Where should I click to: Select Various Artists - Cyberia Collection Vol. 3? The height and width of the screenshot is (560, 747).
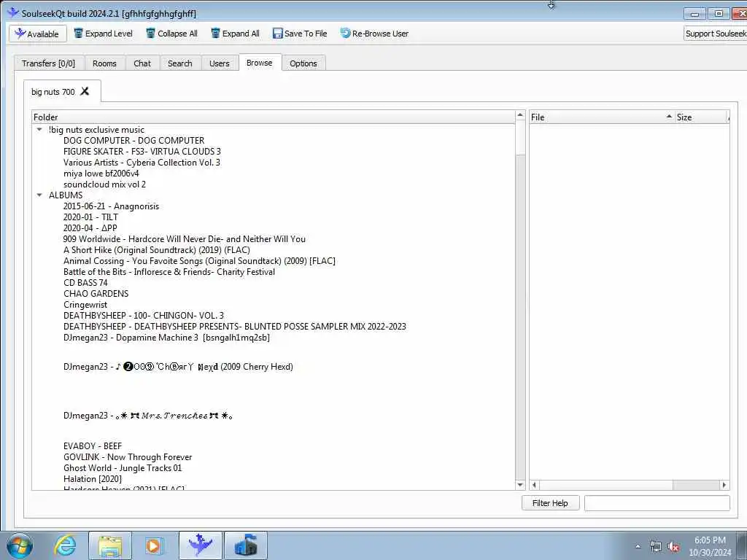[142, 163]
